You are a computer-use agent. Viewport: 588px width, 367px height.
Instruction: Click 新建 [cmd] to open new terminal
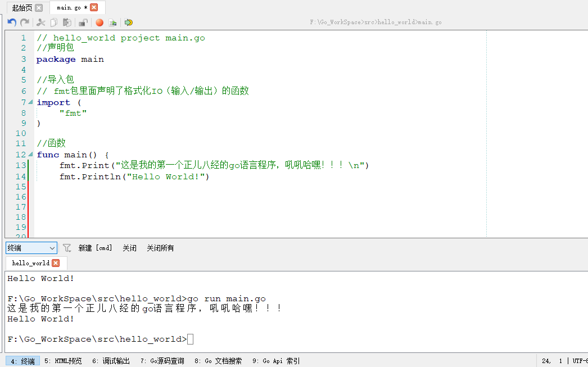tap(95, 248)
